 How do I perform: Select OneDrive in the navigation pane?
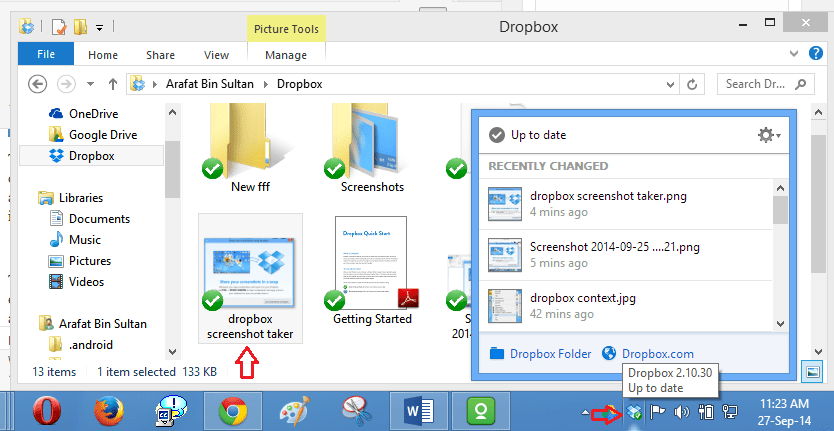point(93,113)
